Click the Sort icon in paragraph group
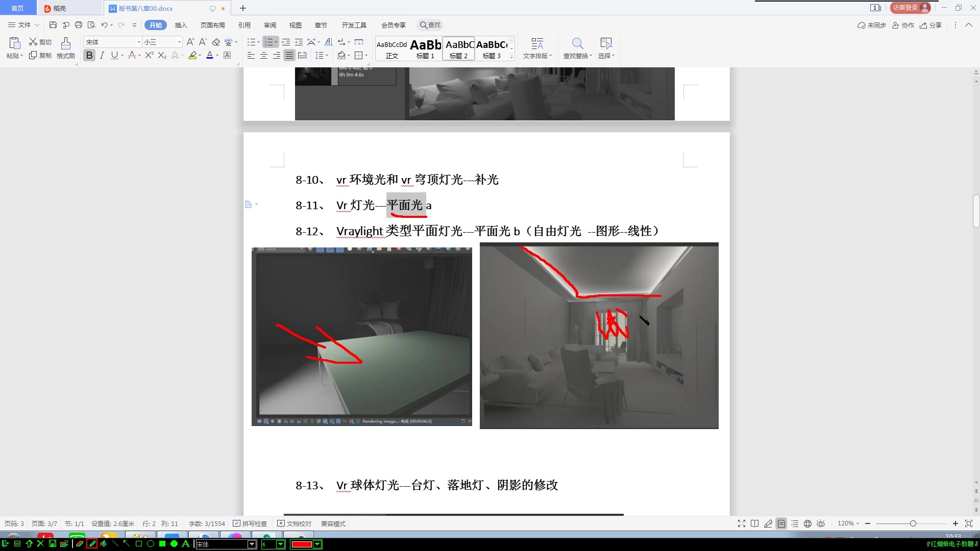 point(329,42)
